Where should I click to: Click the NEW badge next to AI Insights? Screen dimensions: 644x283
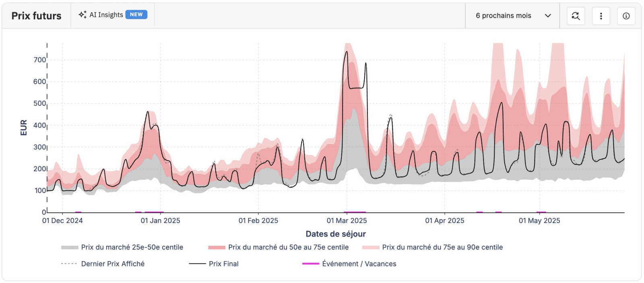click(136, 14)
